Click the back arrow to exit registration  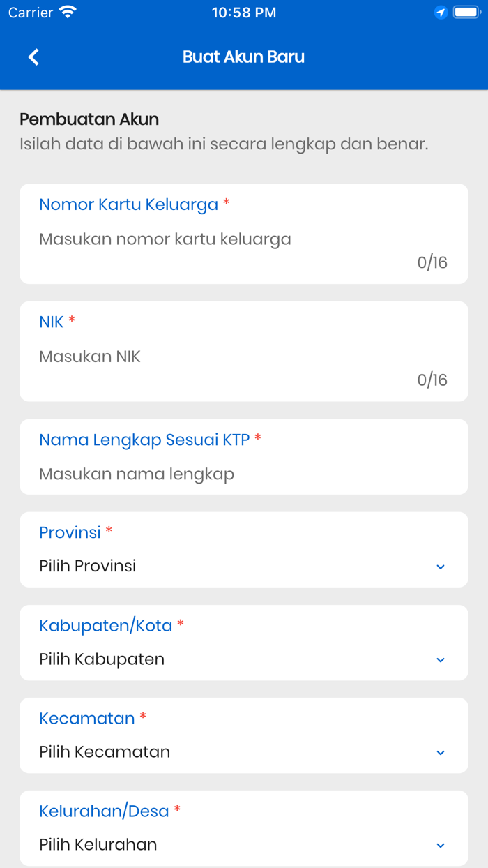(x=32, y=57)
